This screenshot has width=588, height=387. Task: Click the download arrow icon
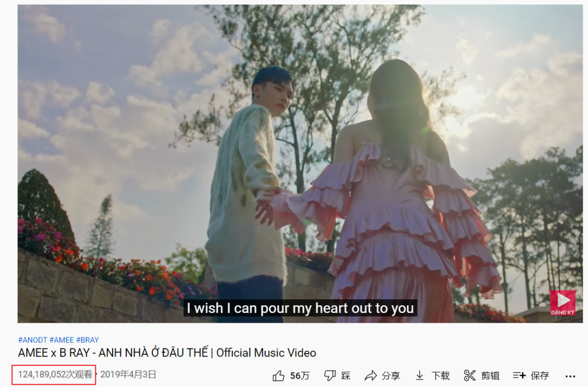420,376
